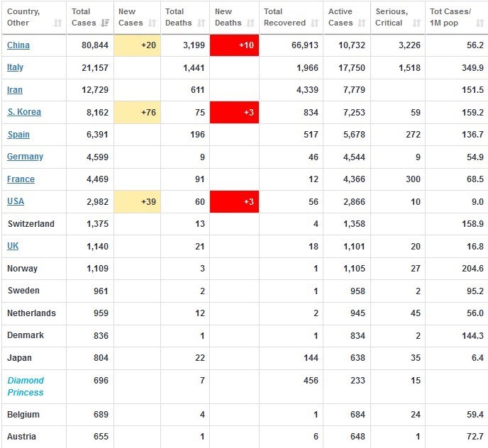Go to the Germany country link
The height and width of the screenshot is (448, 488).
tap(25, 157)
